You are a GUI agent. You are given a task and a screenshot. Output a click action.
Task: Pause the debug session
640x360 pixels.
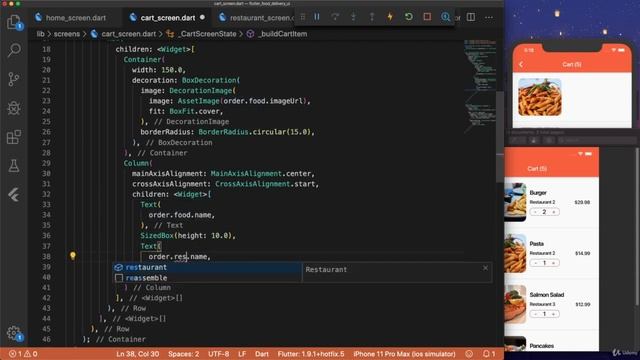[317, 17]
